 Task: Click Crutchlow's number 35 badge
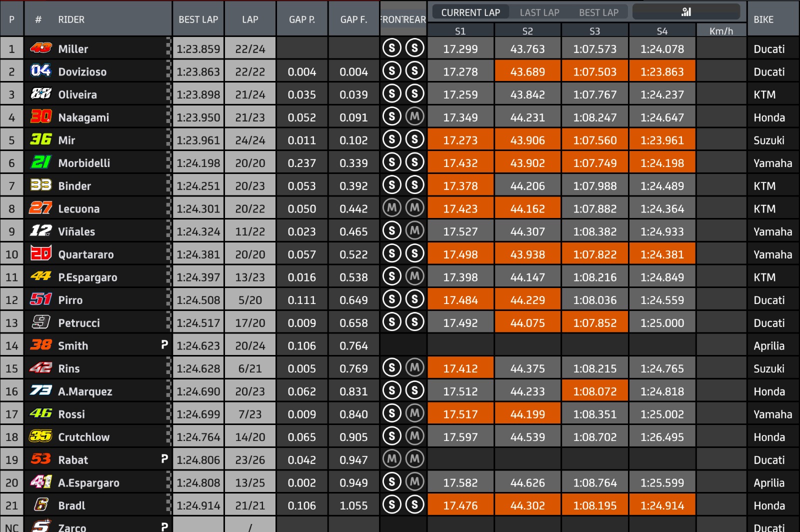[x=41, y=436]
